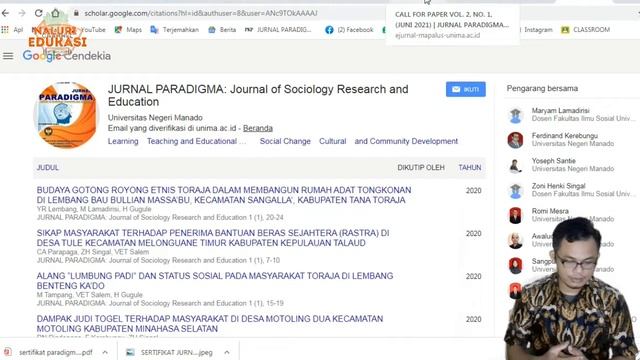Select the Learning topic tag
The height and width of the screenshot is (360, 640).
tap(123, 141)
